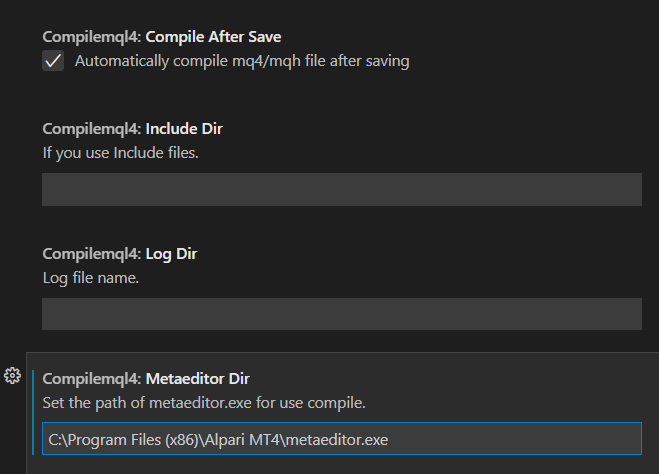Image resolution: width=659 pixels, height=474 pixels.
Task: Click 'Compilemql4:' prefix before Metaeditor Dir
Action: tap(92, 379)
